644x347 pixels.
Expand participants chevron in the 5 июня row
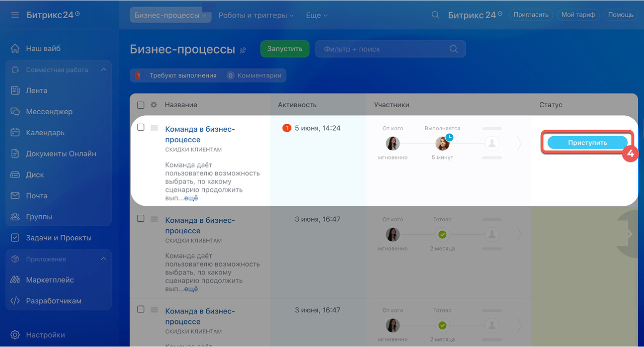(520, 144)
